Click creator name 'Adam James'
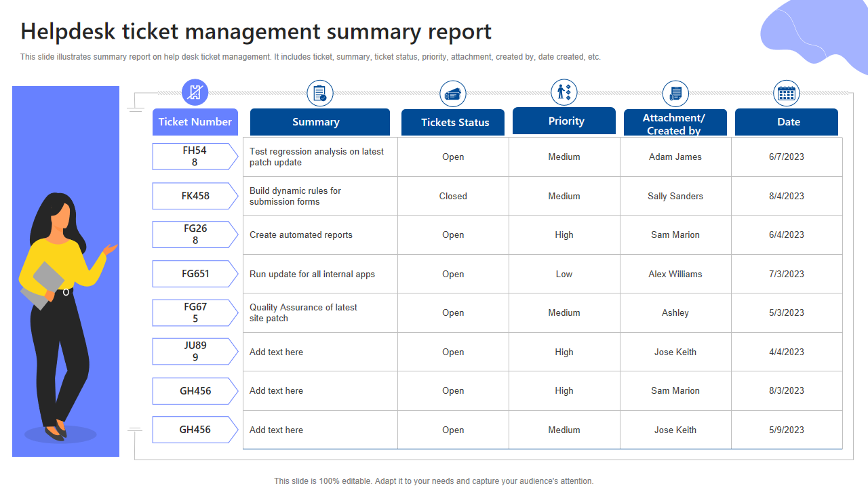Screen dimensions: 868x488 pos(675,157)
